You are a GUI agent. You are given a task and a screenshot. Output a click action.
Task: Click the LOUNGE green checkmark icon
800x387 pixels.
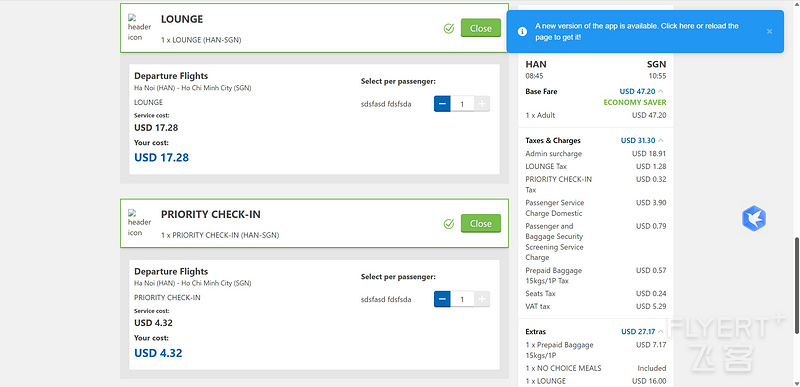449,29
